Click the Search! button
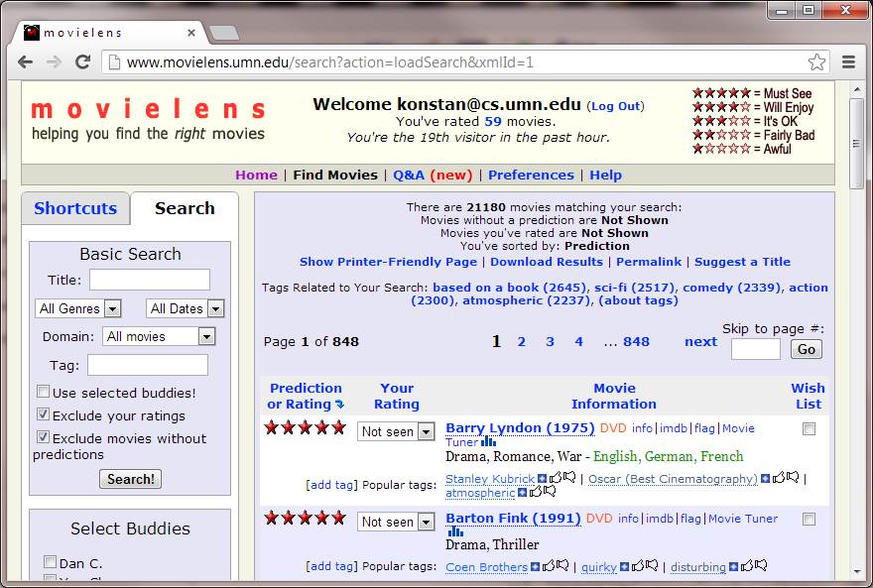This screenshot has width=873, height=588. [130, 479]
